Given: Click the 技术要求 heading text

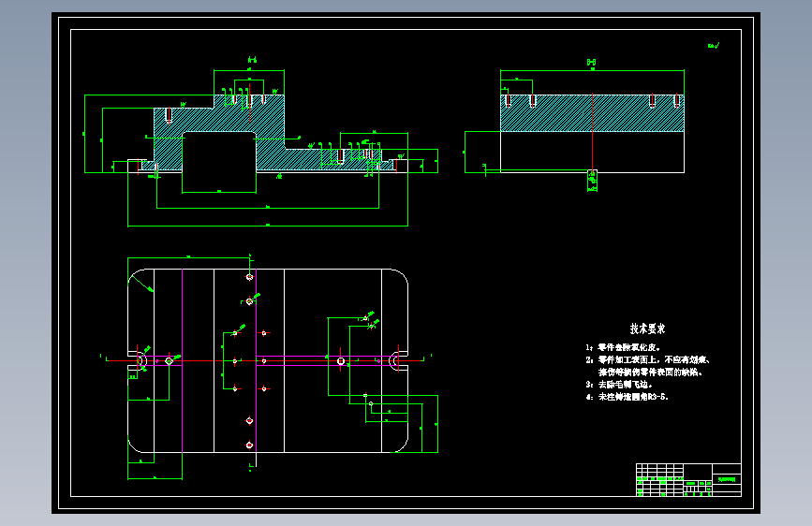Looking at the screenshot, I should (647, 329).
